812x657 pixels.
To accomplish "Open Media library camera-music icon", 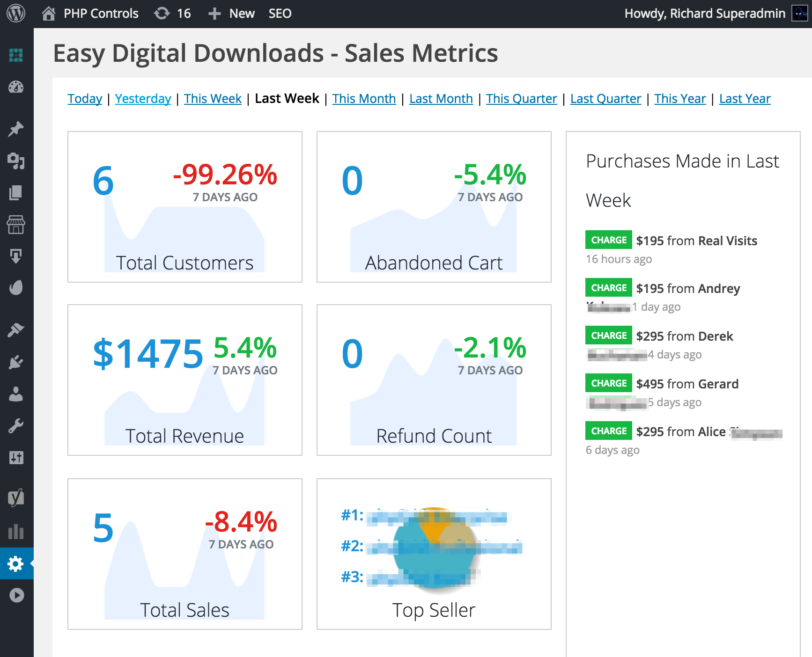I will [16, 161].
